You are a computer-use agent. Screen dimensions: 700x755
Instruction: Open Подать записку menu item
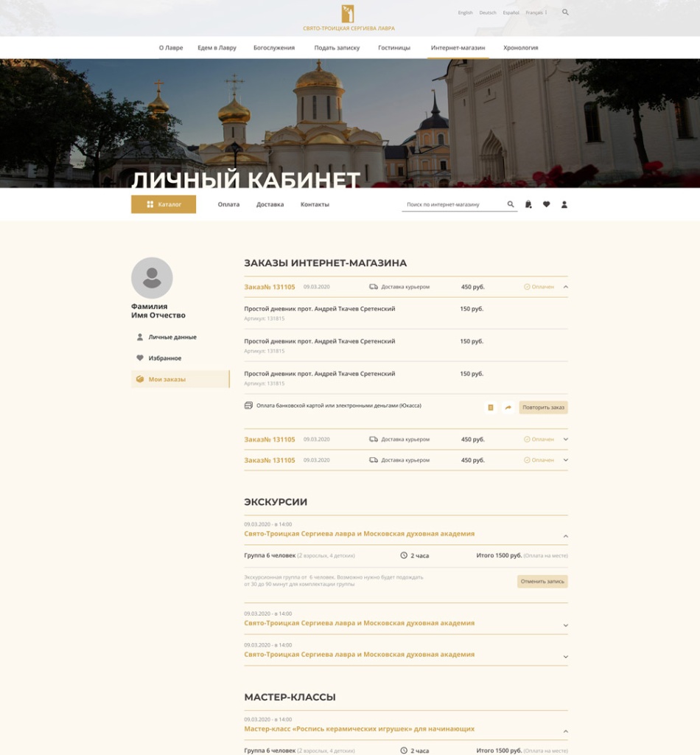[337, 48]
